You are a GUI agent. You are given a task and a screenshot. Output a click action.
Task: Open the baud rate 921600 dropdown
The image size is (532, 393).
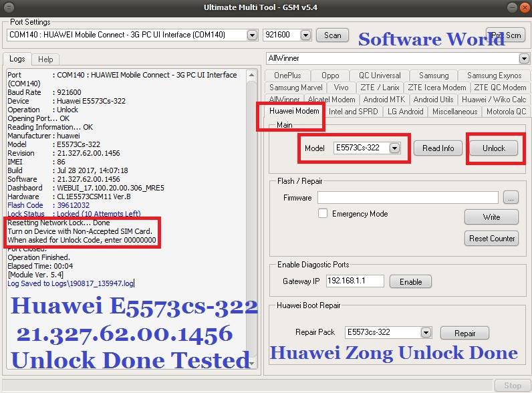pyautogui.click(x=305, y=35)
